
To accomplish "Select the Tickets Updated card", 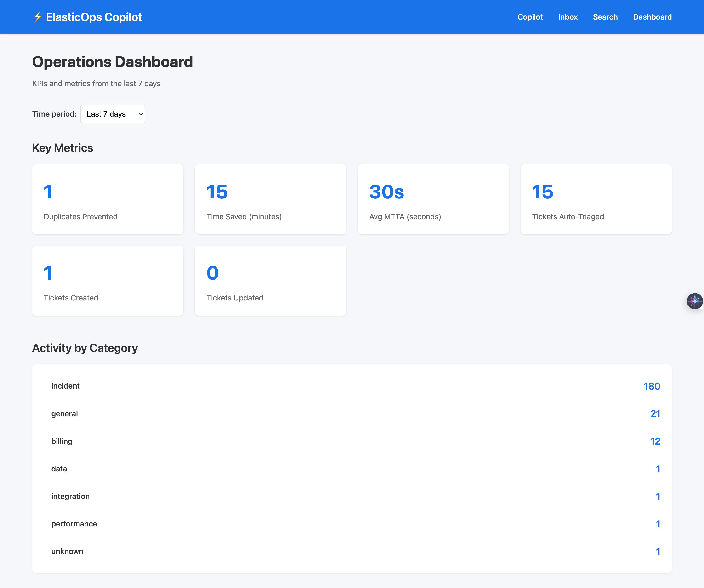I will 270,281.
